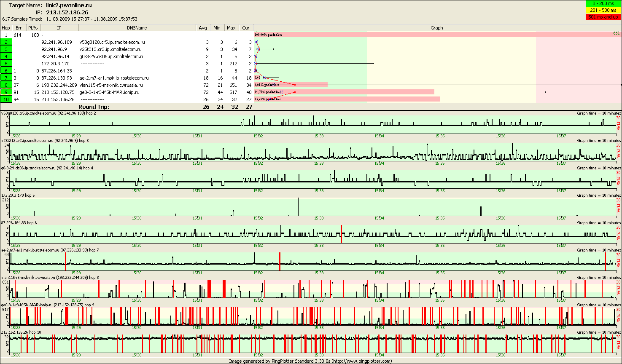Select the green hop 7 cell
The width and height of the screenshot is (622, 364).
[x=6, y=78]
